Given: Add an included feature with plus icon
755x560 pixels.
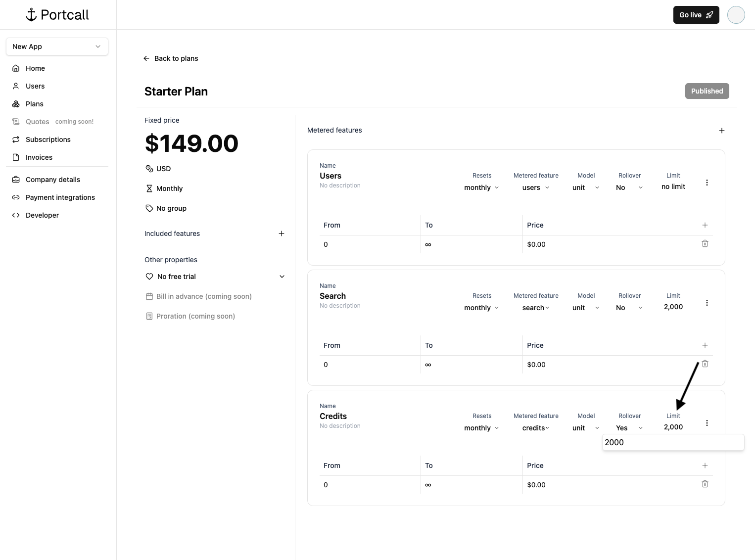Looking at the screenshot, I should coord(281,233).
